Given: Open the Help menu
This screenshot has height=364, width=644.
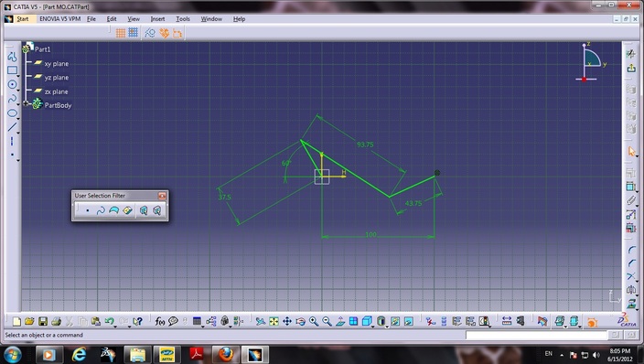Looking at the screenshot, I should click(x=239, y=19).
